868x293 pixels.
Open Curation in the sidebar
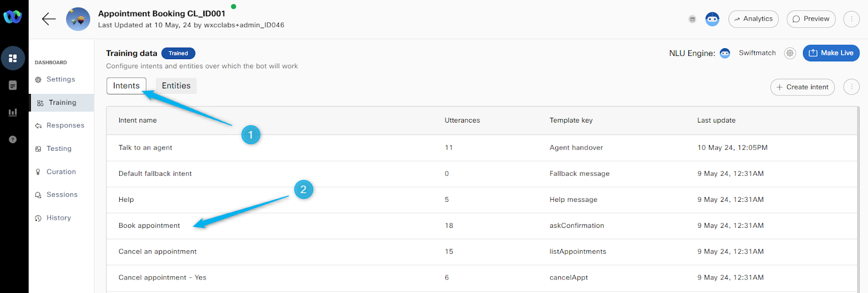pos(61,172)
